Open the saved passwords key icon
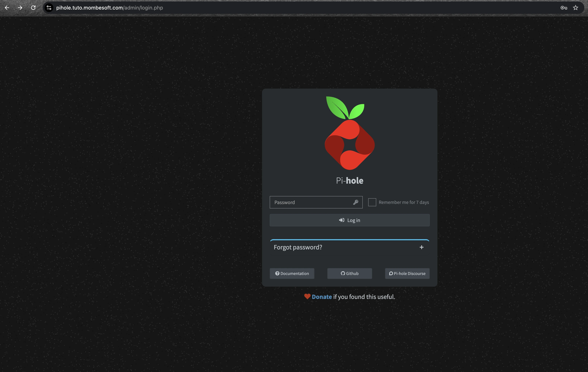The width and height of the screenshot is (588, 372). pyautogui.click(x=564, y=8)
